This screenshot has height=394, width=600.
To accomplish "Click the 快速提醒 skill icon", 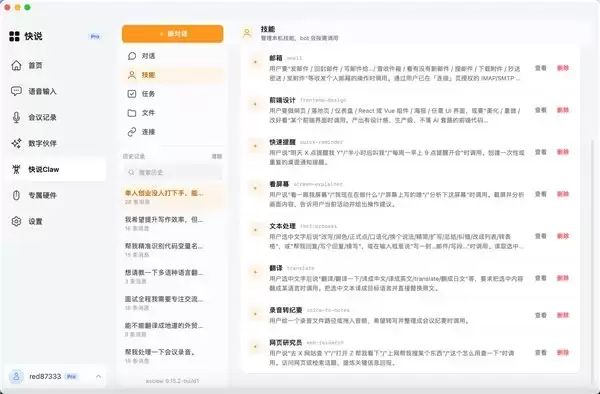I will (255, 146).
